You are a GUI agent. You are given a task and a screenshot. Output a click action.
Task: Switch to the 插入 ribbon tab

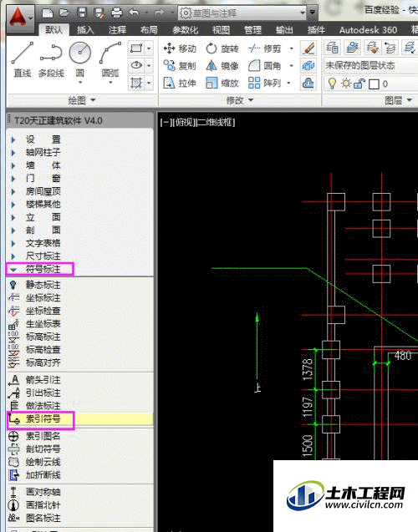tap(85, 30)
